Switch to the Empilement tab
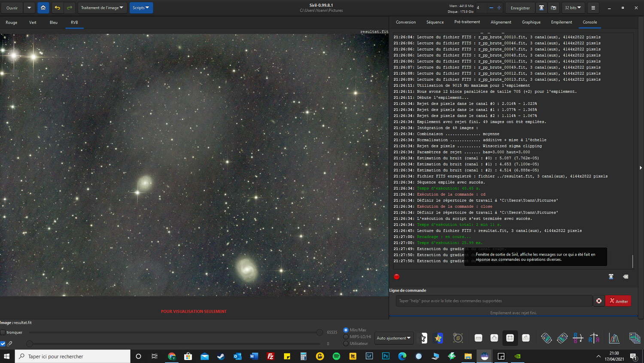Viewport: 644px width, 363px height. pos(561,22)
